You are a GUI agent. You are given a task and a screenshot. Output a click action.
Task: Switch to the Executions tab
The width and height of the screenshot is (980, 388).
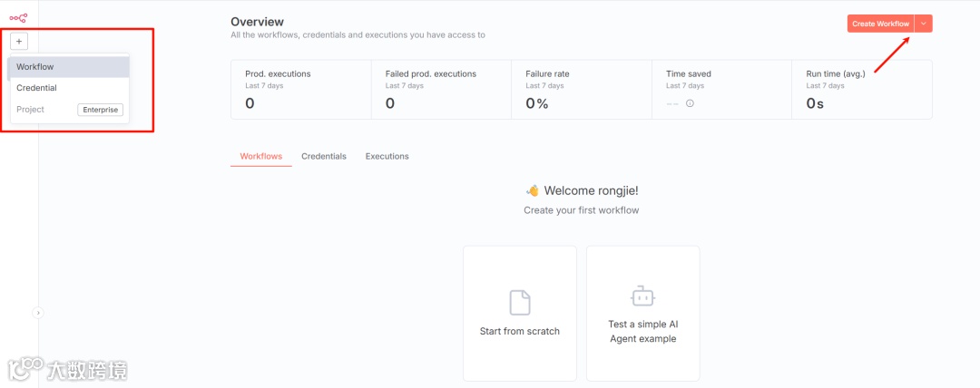(x=387, y=156)
